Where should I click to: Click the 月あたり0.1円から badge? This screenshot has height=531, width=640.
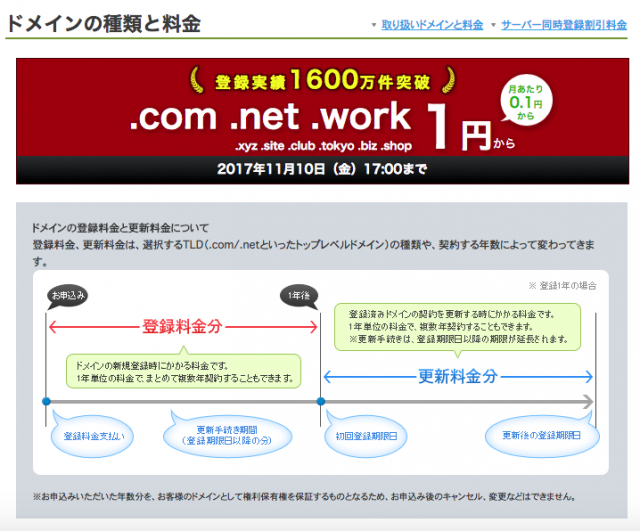click(526, 102)
